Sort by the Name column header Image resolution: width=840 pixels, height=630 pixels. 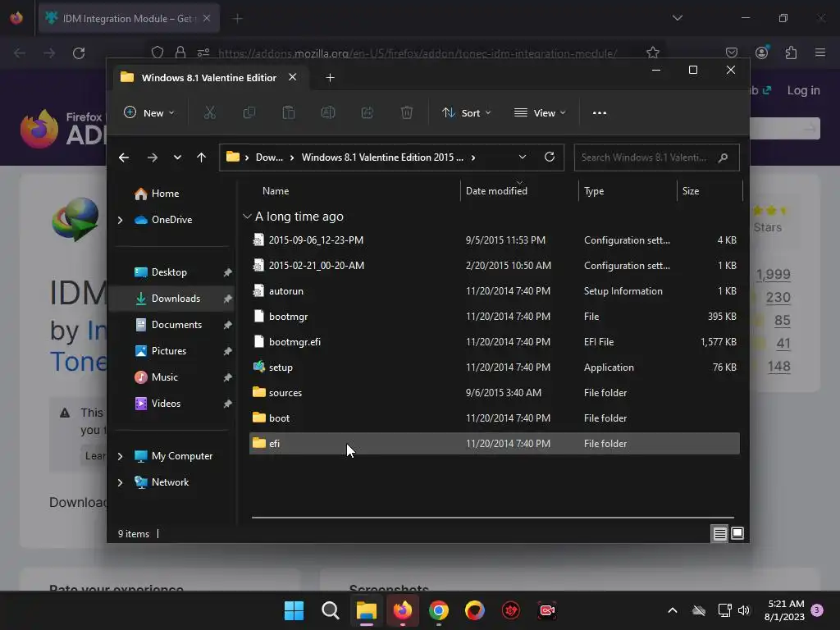click(276, 190)
